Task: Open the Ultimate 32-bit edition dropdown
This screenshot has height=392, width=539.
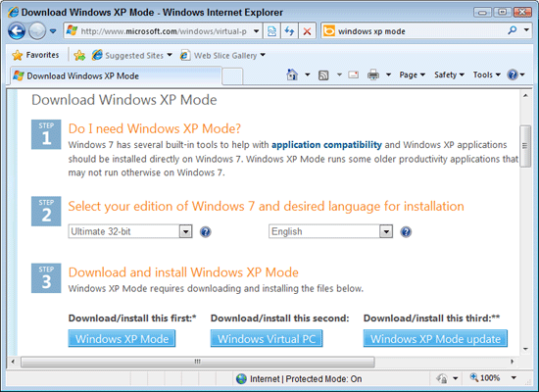Action: coord(130,231)
